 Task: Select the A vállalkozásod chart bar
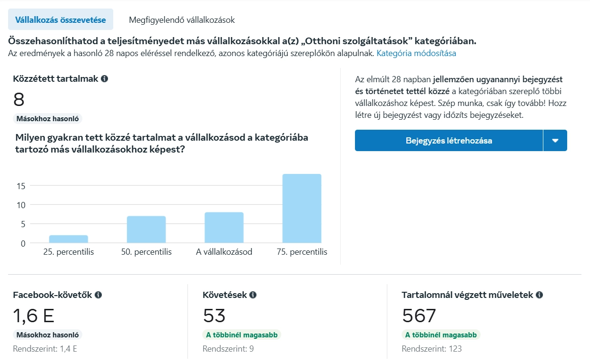pos(224,228)
